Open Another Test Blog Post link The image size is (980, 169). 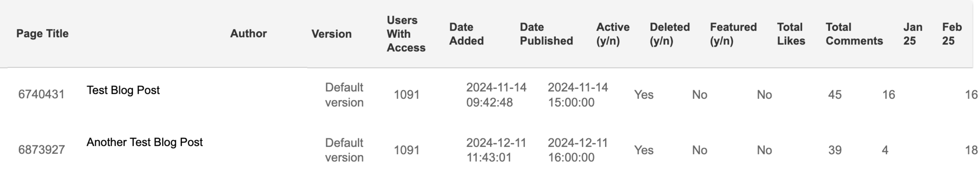[145, 142]
